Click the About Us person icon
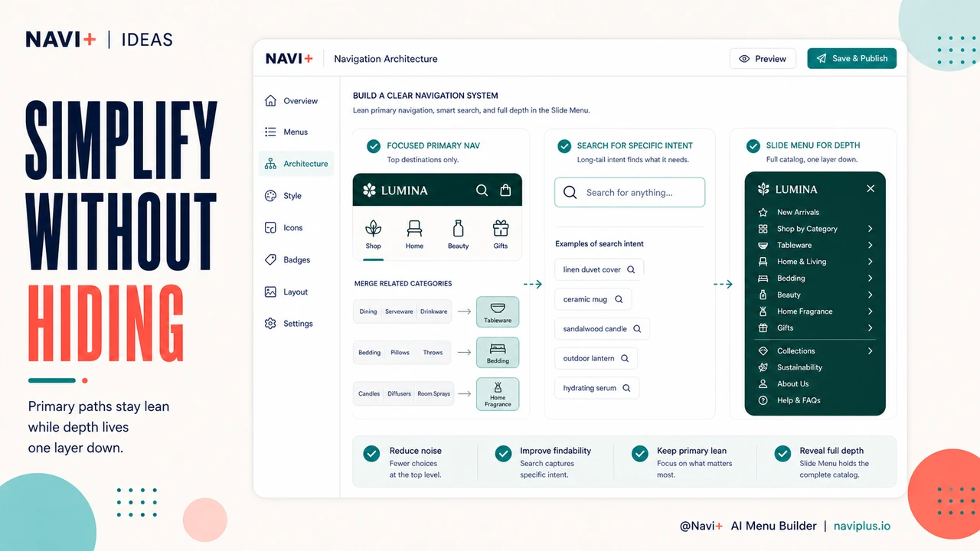The height and width of the screenshot is (551, 980). (763, 384)
